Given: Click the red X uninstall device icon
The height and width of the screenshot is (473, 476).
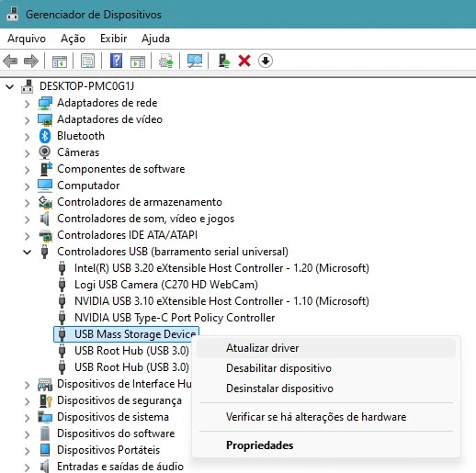Looking at the screenshot, I should click(x=244, y=61).
